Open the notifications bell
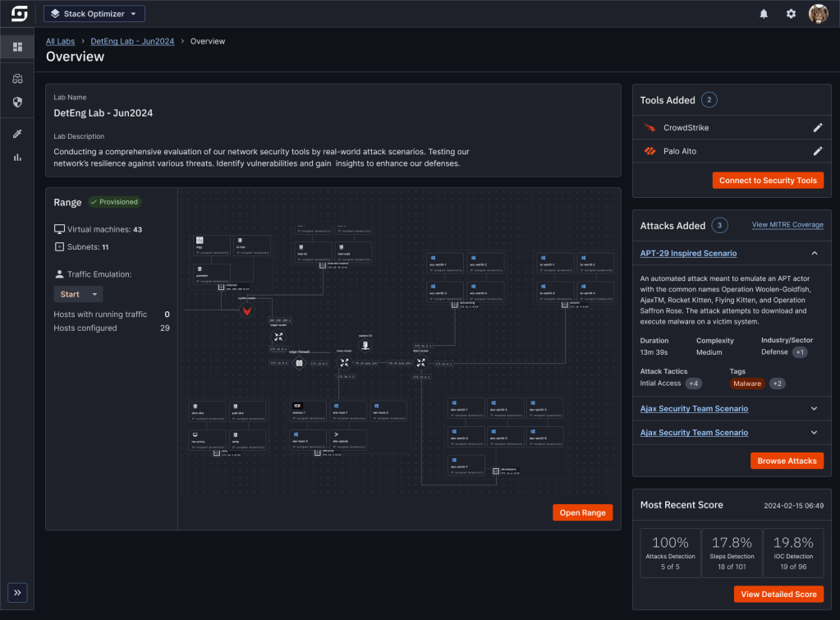The height and width of the screenshot is (620, 840). pos(764,14)
